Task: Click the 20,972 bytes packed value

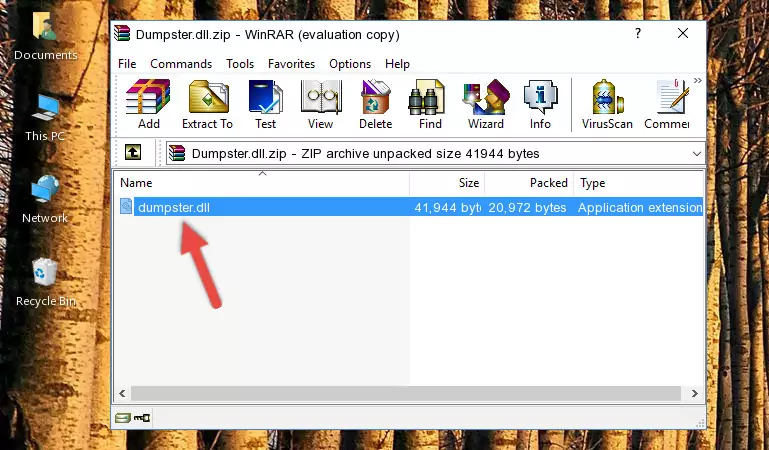Action: [x=527, y=208]
